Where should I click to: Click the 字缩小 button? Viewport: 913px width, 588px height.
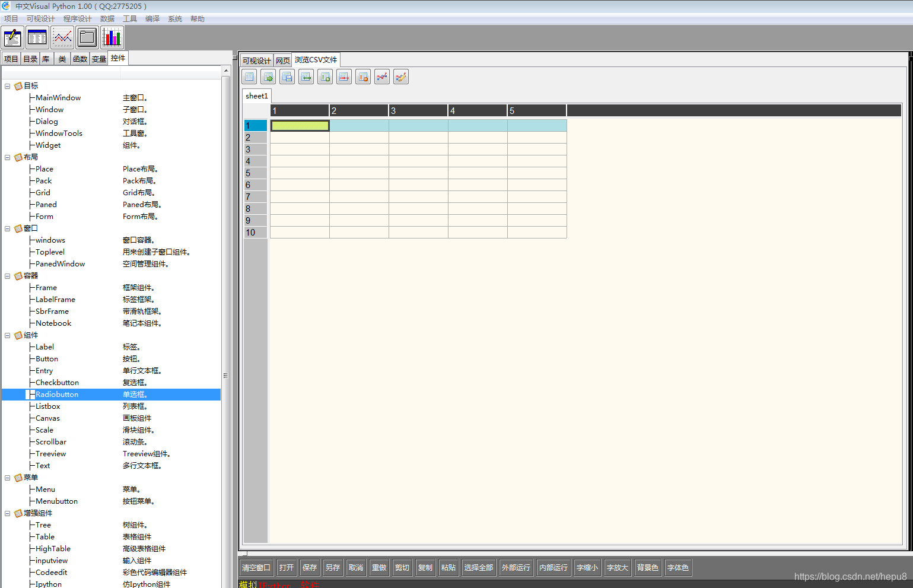tap(587, 568)
